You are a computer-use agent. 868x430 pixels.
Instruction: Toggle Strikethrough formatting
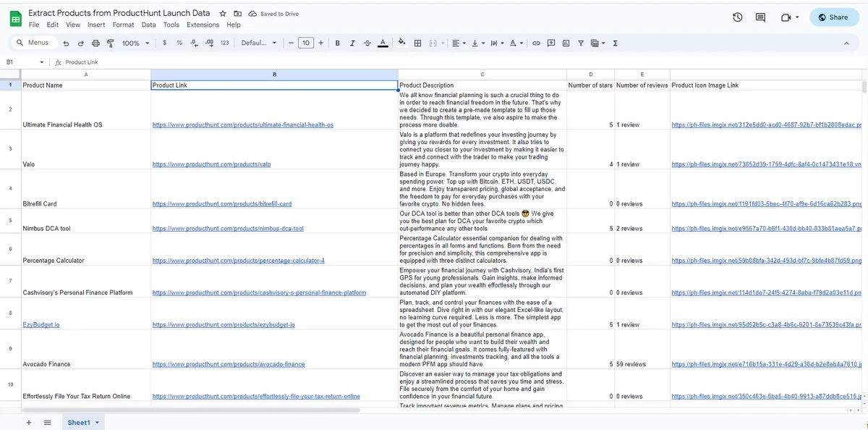[x=367, y=43]
